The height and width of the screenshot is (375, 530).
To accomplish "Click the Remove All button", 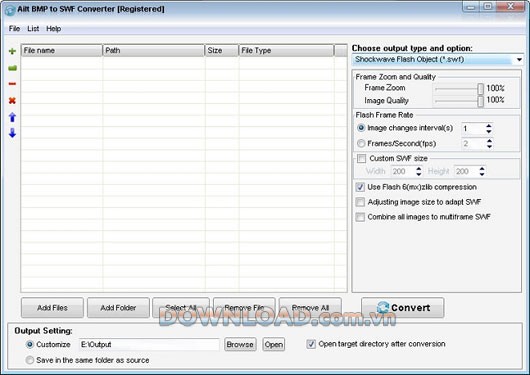I will (x=310, y=308).
